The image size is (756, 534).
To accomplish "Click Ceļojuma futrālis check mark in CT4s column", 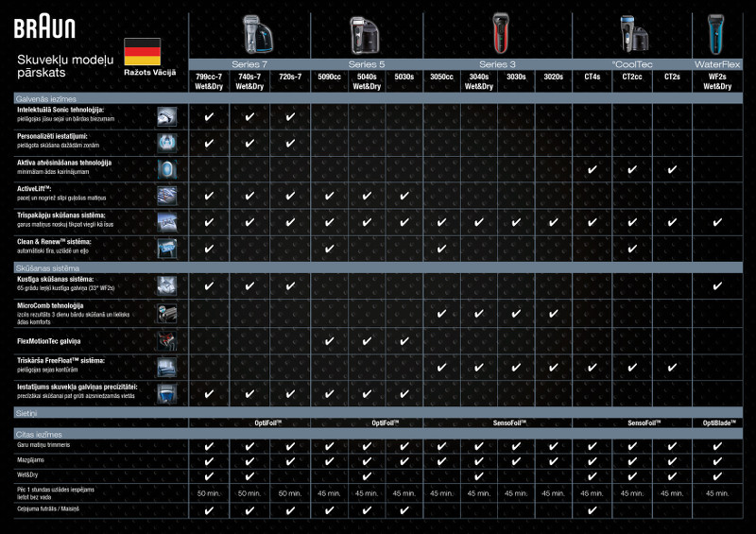I will point(593,509).
